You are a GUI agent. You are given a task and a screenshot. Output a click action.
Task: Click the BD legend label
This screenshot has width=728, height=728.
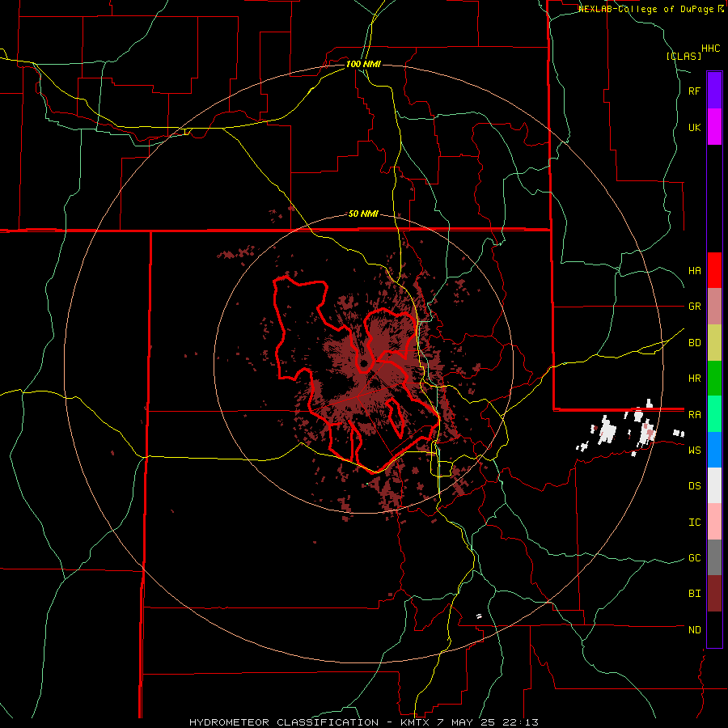coord(694,343)
